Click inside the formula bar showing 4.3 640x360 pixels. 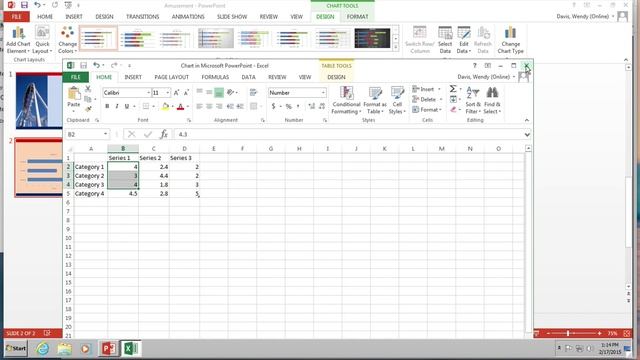click(x=349, y=134)
